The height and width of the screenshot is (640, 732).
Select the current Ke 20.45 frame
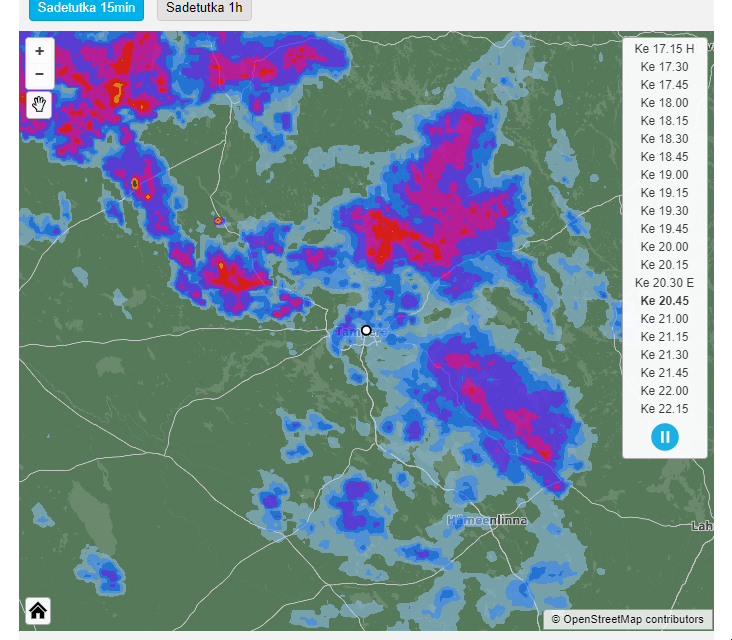pyautogui.click(x=664, y=301)
